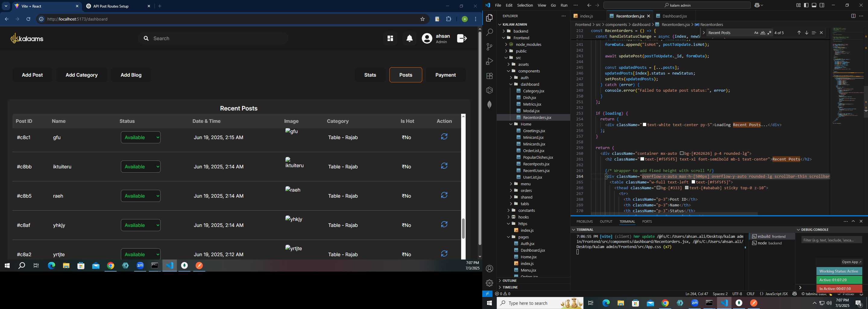This screenshot has height=309, width=868.
Task: Open the Status dropdown for post gfu
Action: (x=140, y=137)
